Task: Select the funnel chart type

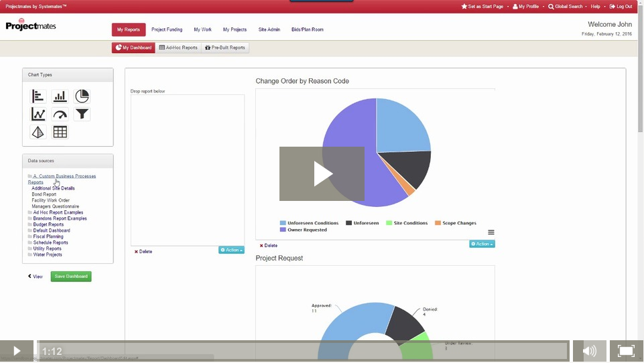Action: point(82,114)
